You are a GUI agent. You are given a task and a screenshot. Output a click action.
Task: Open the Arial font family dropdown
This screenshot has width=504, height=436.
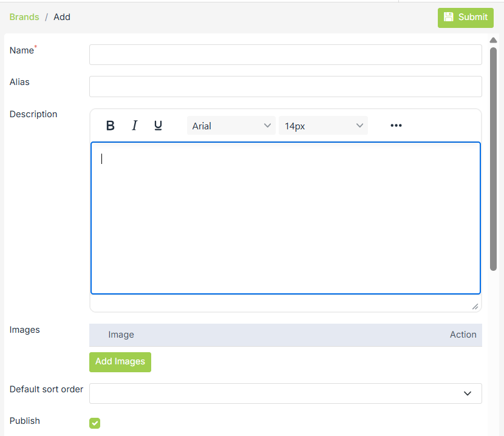pyautogui.click(x=231, y=126)
